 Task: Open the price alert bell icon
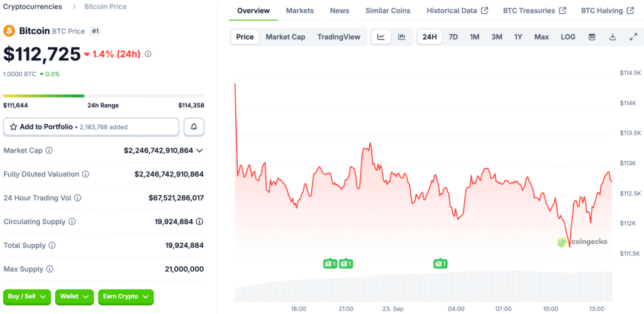pos(194,127)
